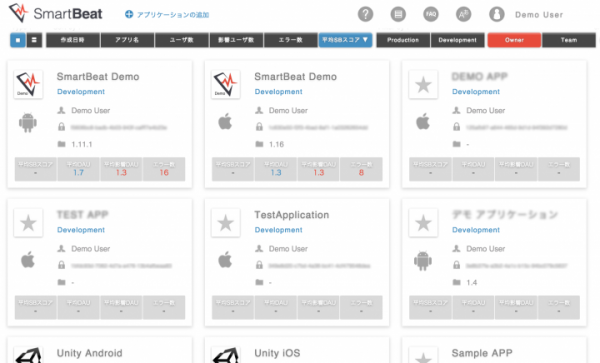
Task: Select version text 1.11.1
Action: (82, 144)
